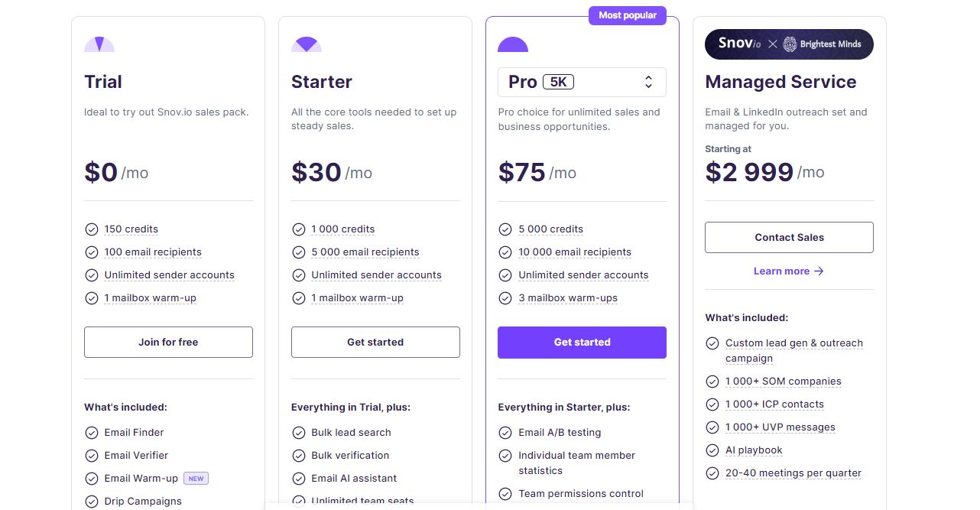Viewport: 980px width, 510px height.
Task: Click the arrow icon beside Learn more
Action: click(819, 271)
